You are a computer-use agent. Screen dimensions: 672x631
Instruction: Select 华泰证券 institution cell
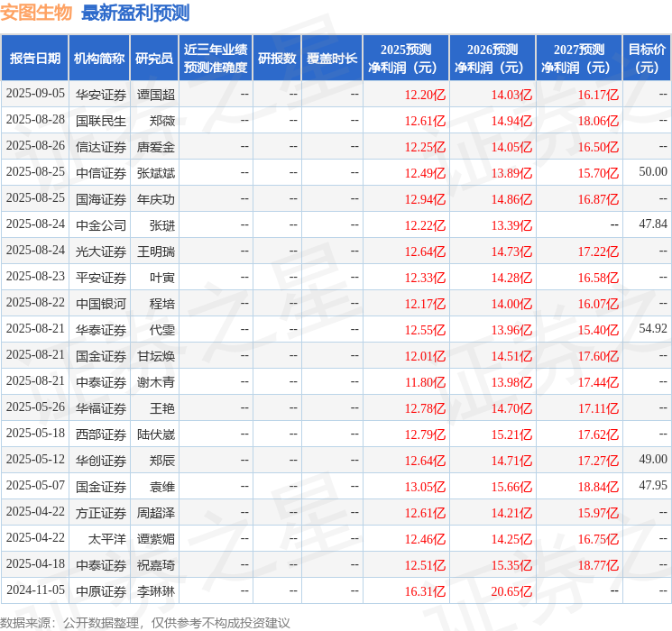(x=101, y=330)
